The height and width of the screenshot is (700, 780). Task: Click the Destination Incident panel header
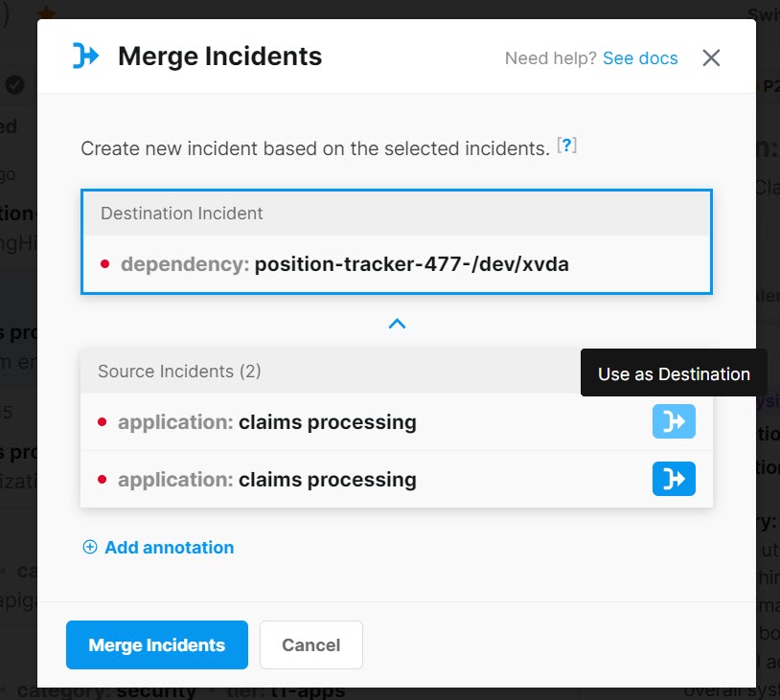tap(181, 213)
